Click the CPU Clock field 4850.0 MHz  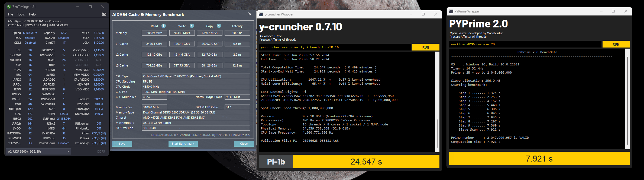coord(196,87)
